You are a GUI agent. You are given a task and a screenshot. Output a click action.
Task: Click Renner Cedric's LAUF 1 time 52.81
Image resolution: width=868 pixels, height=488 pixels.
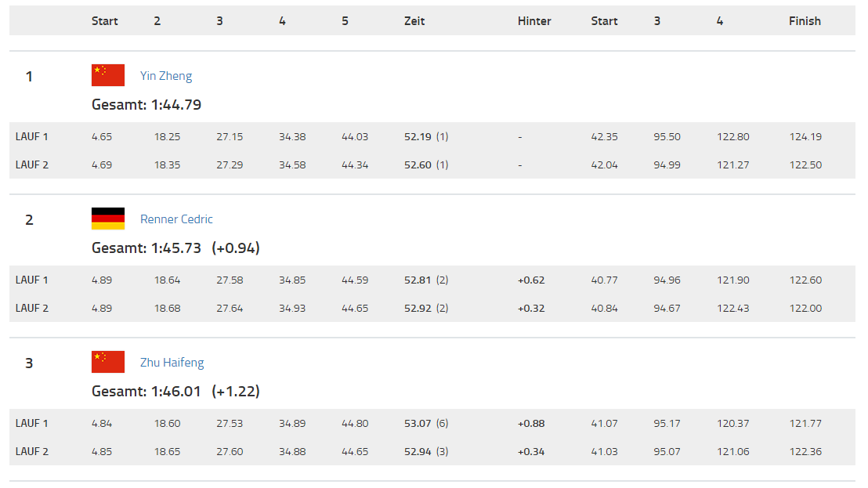(x=418, y=280)
